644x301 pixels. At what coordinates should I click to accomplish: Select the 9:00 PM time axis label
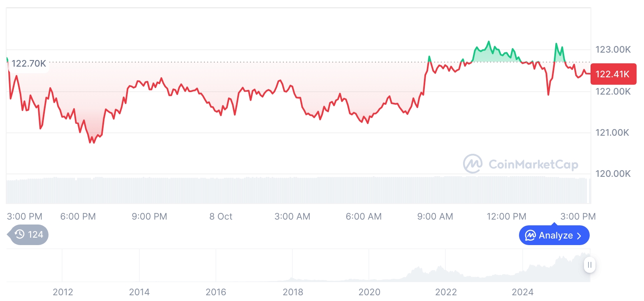[x=149, y=216]
